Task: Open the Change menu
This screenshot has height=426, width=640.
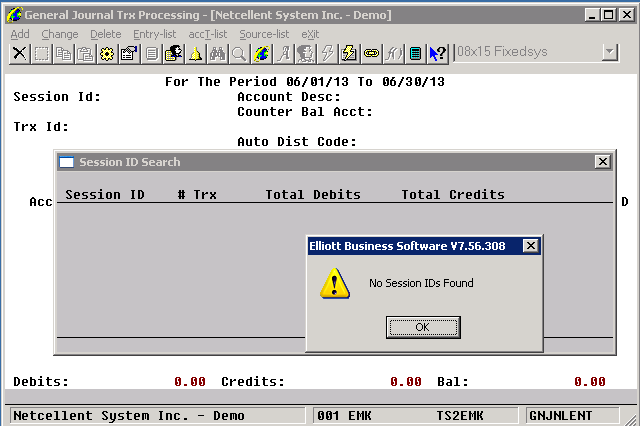Action: (60, 34)
